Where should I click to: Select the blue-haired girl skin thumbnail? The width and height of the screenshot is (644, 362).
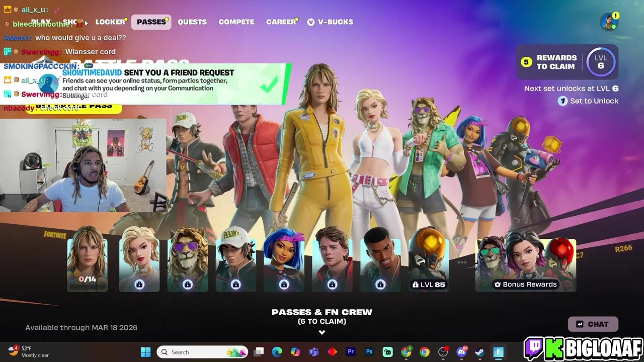pos(284,259)
